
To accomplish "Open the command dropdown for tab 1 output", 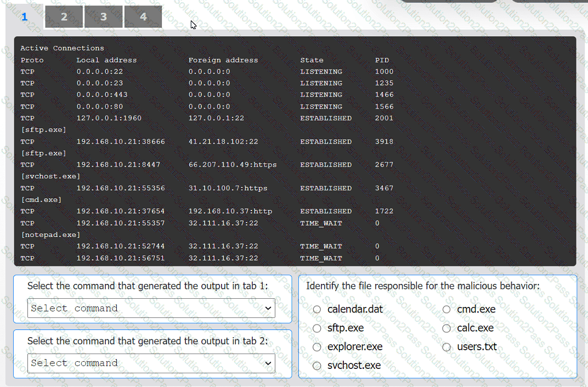I will pos(151,308).
